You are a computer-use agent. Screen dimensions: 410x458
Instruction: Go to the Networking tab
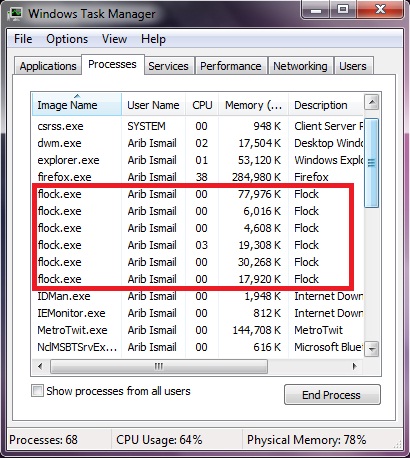(x=300, y=66)
